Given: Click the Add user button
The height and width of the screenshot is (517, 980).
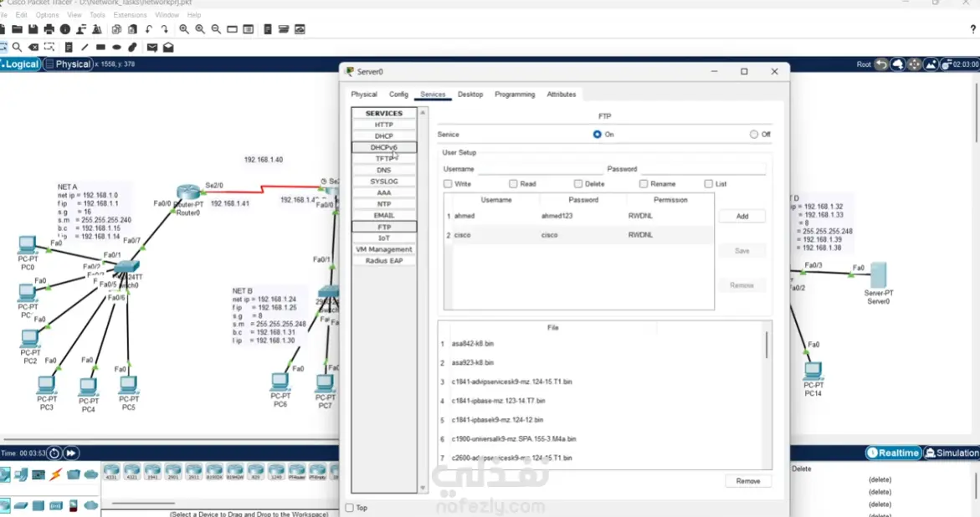Looking at the screenshot, I should (741, 216).
